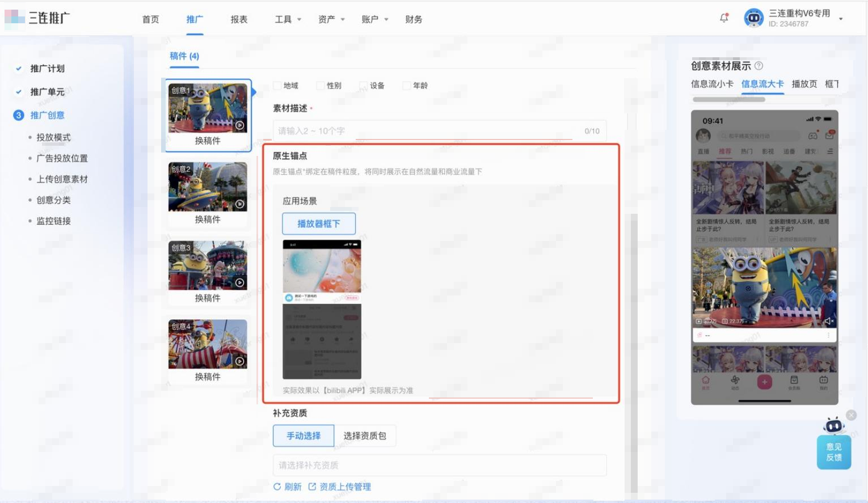868x503 pixels.
Task: Switch to 信息流小卡 preview tab
Action: coord(712,84)
